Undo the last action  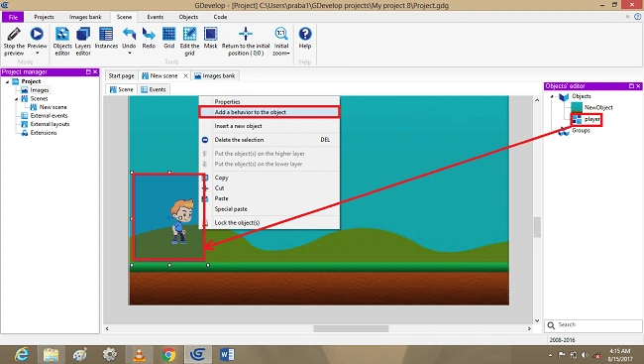click(129, 38)
